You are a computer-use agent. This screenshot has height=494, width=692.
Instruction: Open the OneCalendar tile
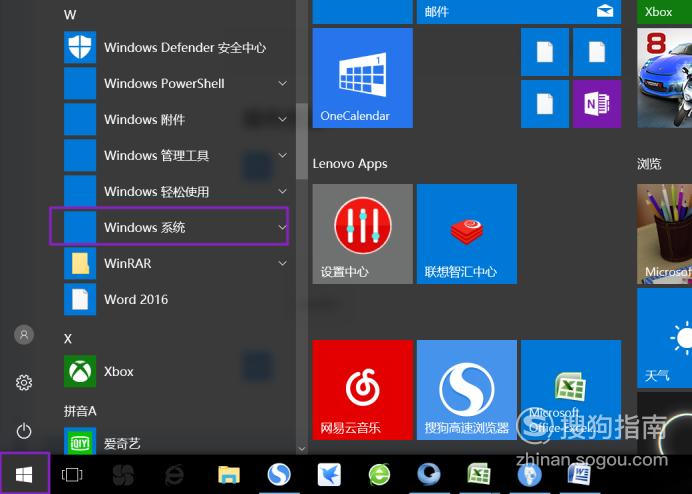coord(363,78)
